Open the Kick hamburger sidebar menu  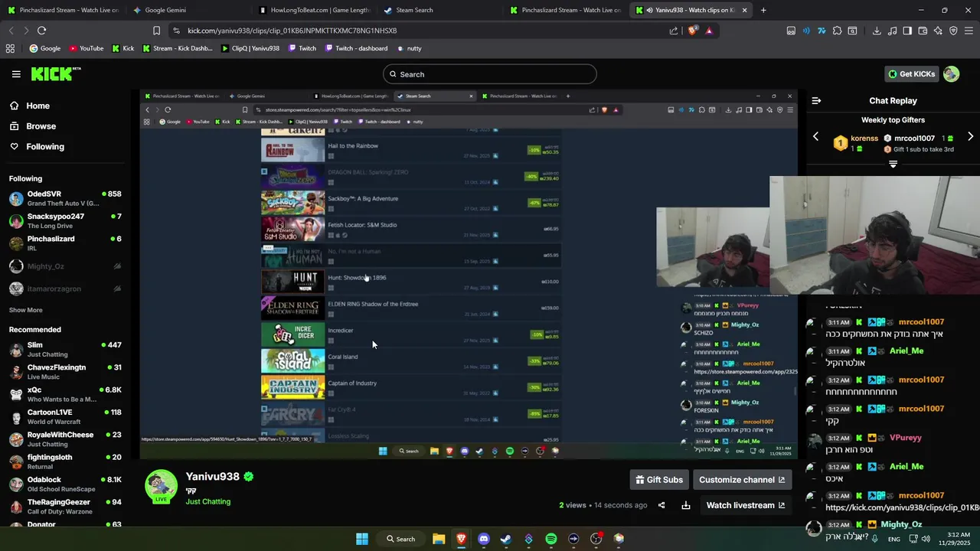click(x=16, y=74)
